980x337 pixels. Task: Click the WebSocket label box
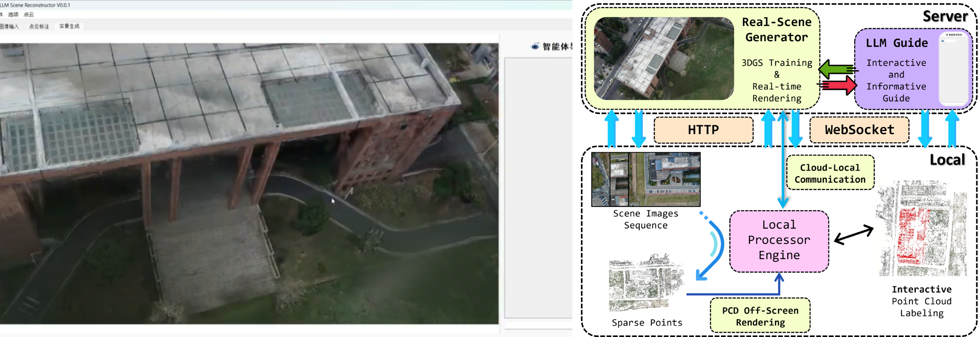pos(859,130)
